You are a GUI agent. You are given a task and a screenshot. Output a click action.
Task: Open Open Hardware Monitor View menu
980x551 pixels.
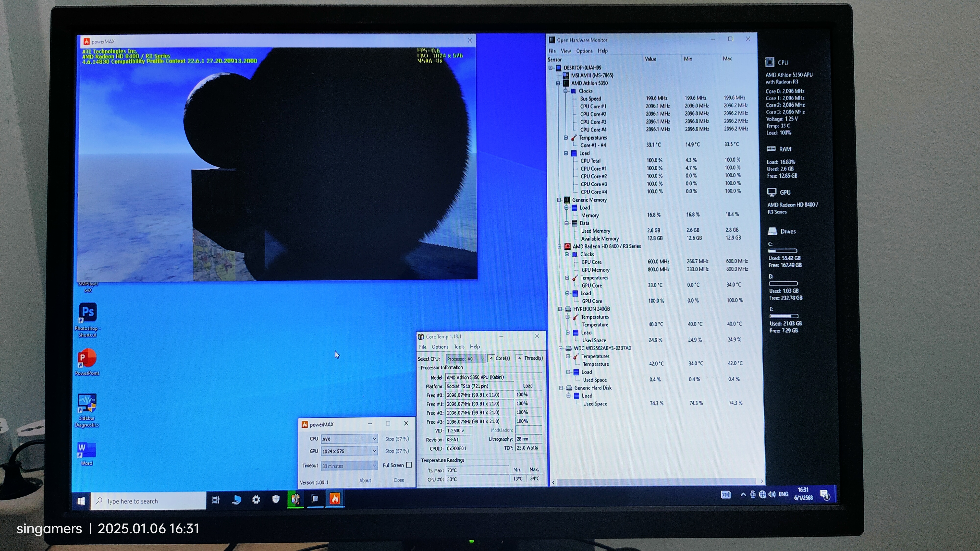[x=566, y=51]
